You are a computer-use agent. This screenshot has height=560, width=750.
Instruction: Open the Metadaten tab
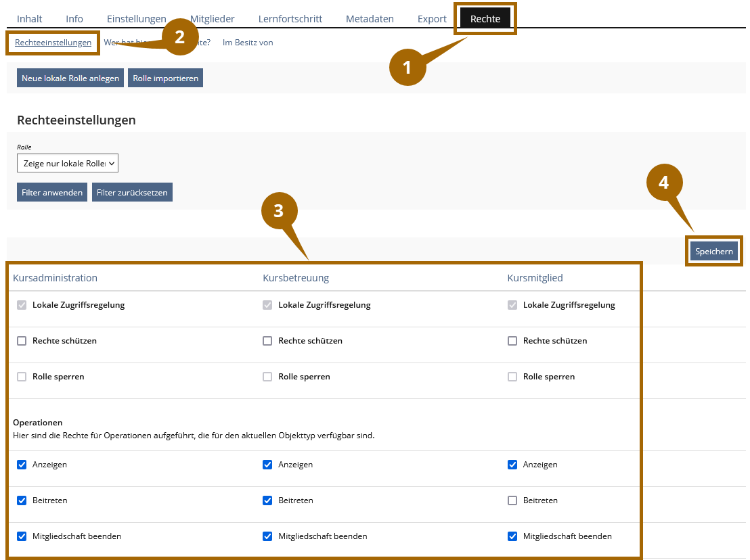click(370, 19)
